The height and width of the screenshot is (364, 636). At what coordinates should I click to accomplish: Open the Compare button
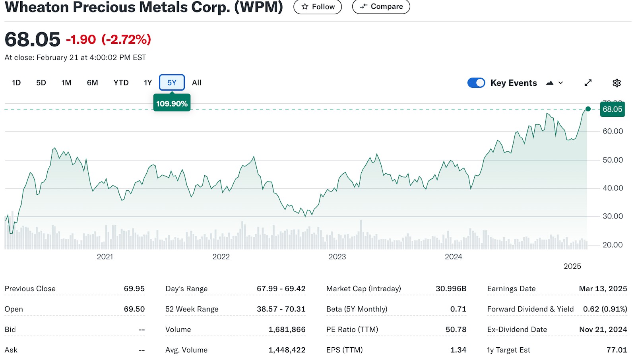[x=381, y=7]
